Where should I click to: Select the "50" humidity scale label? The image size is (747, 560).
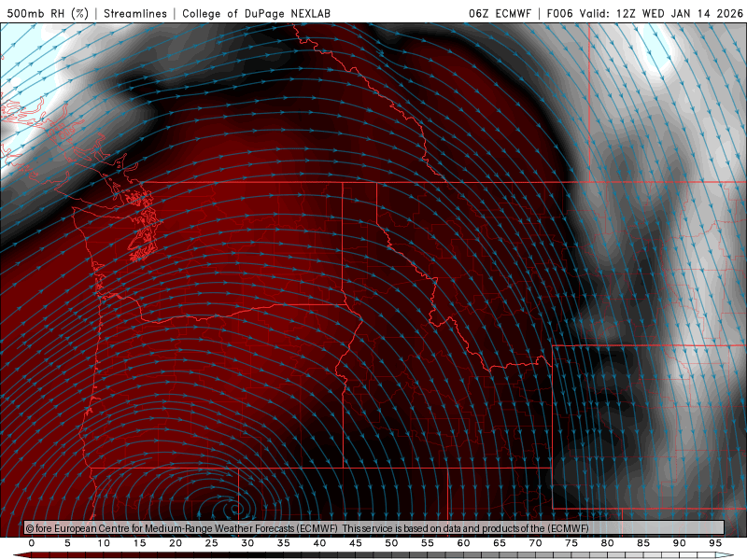391,543
